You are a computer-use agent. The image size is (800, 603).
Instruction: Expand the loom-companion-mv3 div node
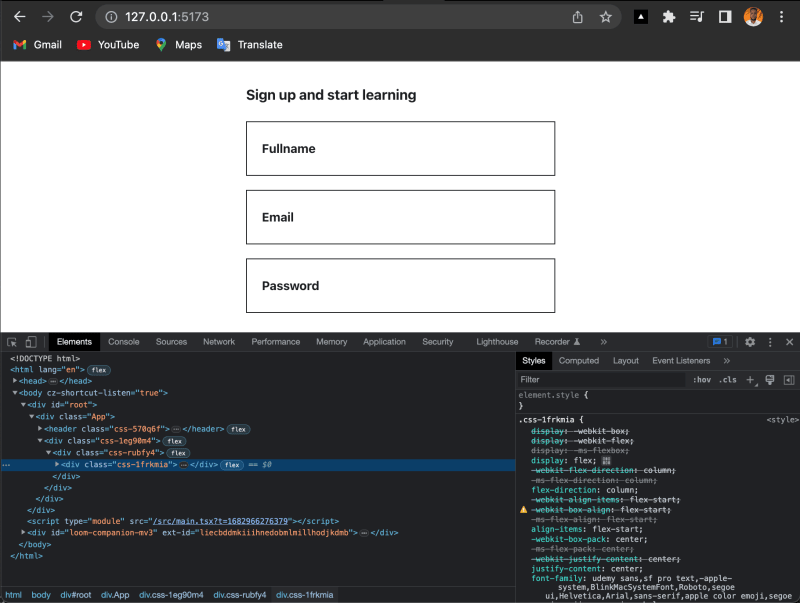coord(23,532)
